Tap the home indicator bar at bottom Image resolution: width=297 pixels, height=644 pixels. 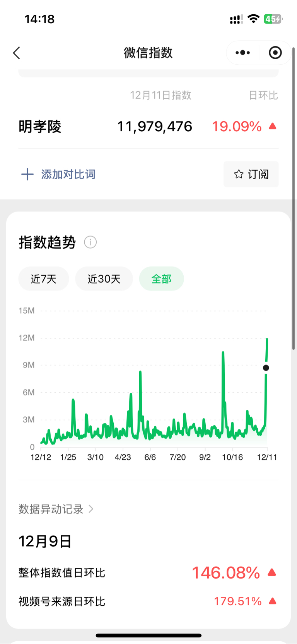pos(148,635)
